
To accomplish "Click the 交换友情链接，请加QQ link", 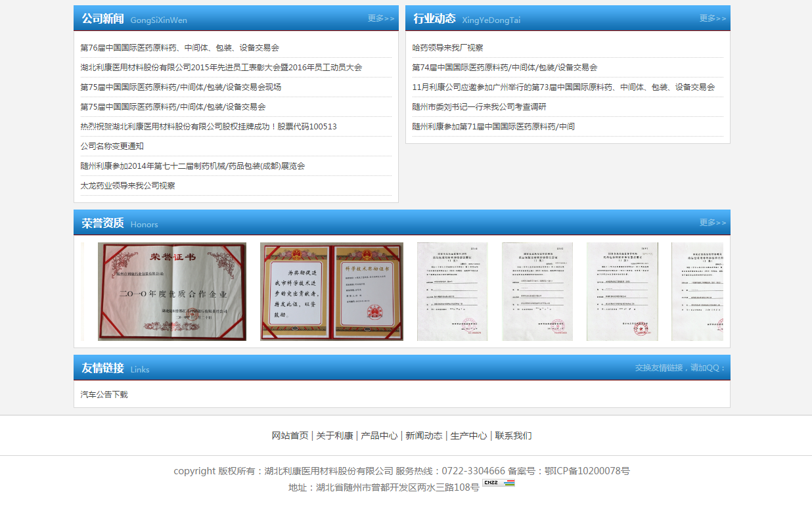I will (x=680, y=368).
